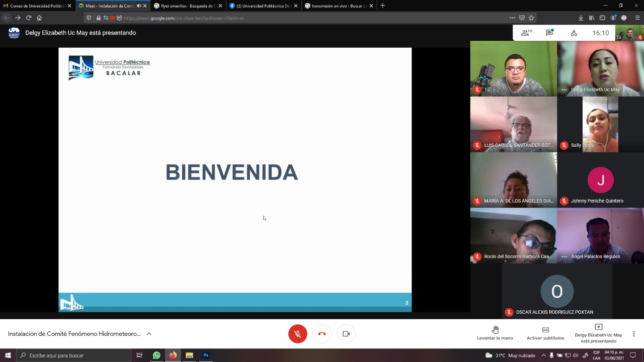The image size is (644, 362).
Task: Mute audio icon on the Meet tab
Action: 138,6
